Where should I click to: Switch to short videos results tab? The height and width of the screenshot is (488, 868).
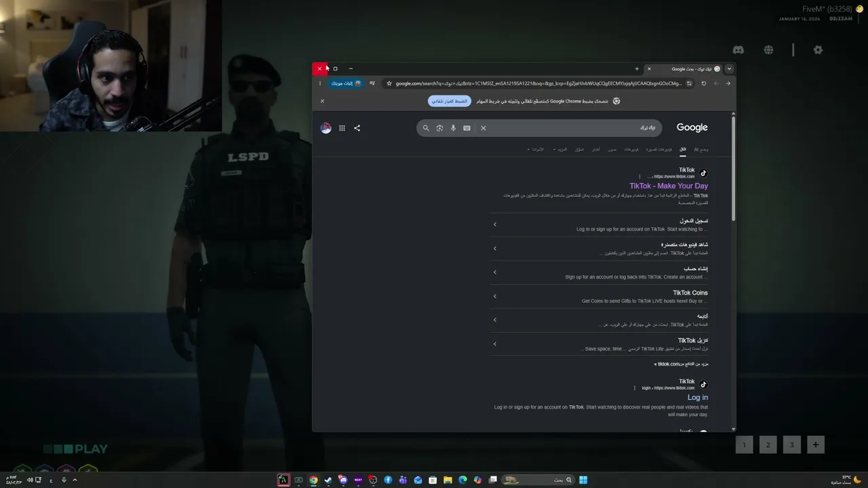658,149
